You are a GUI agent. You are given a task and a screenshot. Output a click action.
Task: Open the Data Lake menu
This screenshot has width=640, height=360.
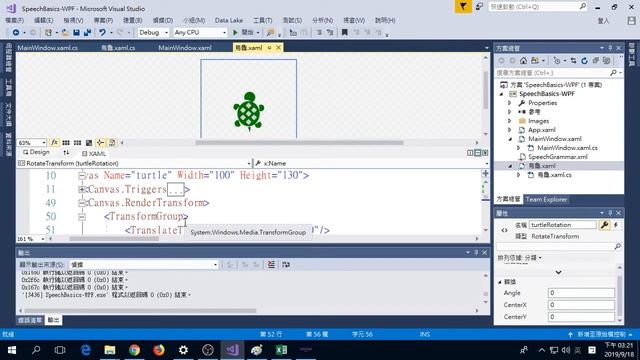[229, 20]
